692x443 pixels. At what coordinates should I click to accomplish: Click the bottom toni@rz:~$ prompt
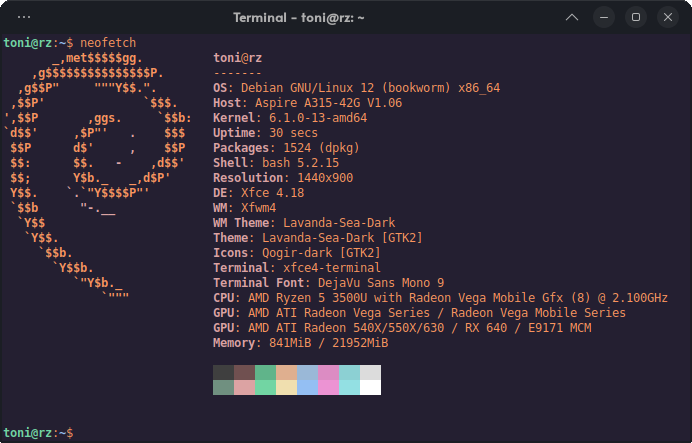[x=38, y=433]
